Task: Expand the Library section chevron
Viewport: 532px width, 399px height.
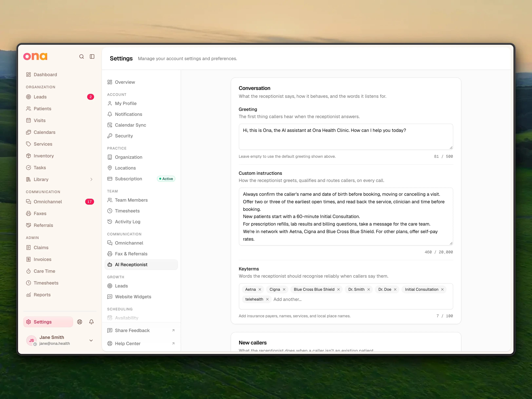Action: (x=91, y=179)
